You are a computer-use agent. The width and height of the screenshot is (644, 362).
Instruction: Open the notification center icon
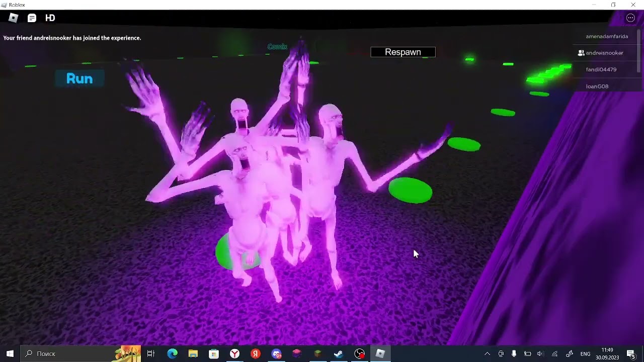tap(631, 354)
